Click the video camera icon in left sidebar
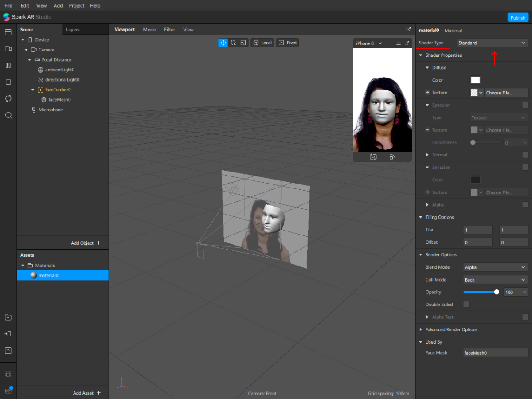532x399 pixels. 8,49
